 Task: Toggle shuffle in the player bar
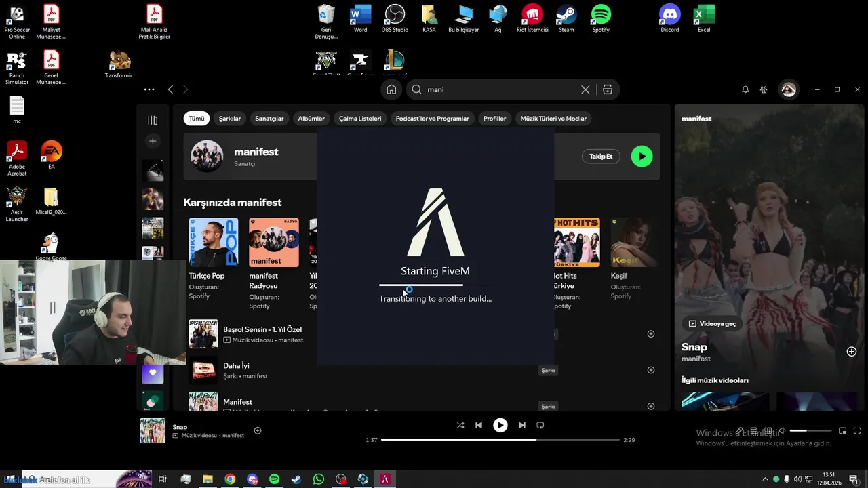coord(460,425)
